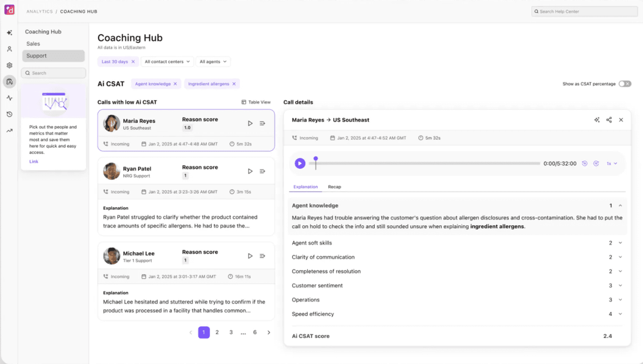
Task: Open history using the clock icon
Action: [9, 114]
